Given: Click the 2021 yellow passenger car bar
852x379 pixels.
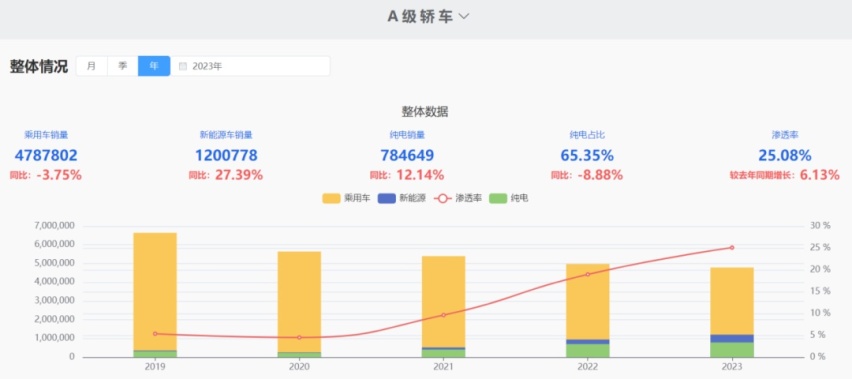Looking at the screenshot, I should pos(443,301).
